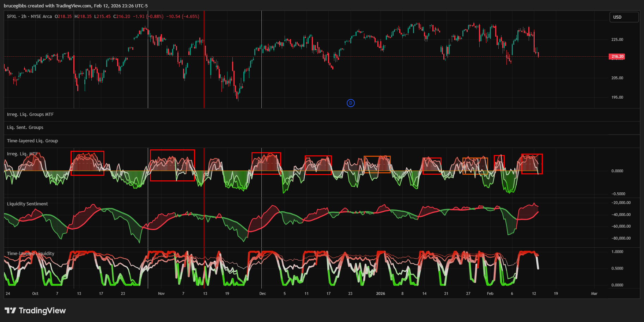This screenshot has width=644, height=322.
Task: Click the -80,000.00 label on sentiment axis
Action: click(621, 239)
